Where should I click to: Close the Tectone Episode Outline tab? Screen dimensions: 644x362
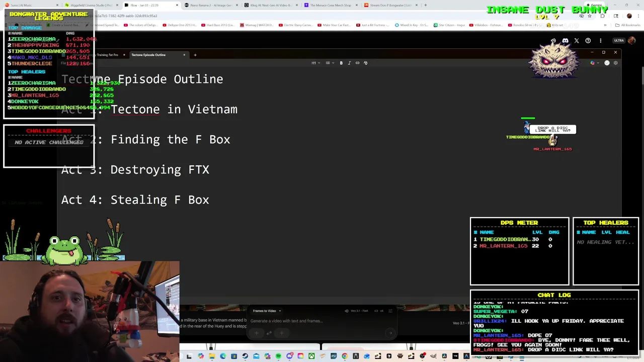click(184, 55)
